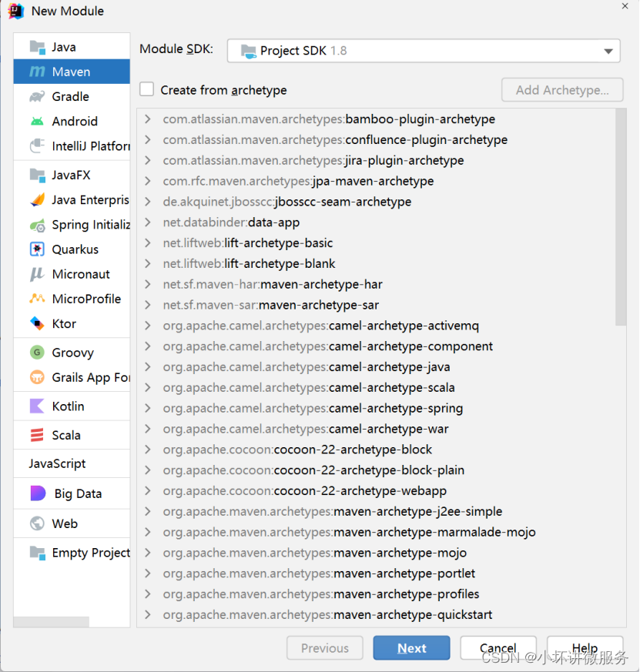This screenshot has width=640, height=672.
Task: Click the Big Data purple icon
Action: (39, 493)
